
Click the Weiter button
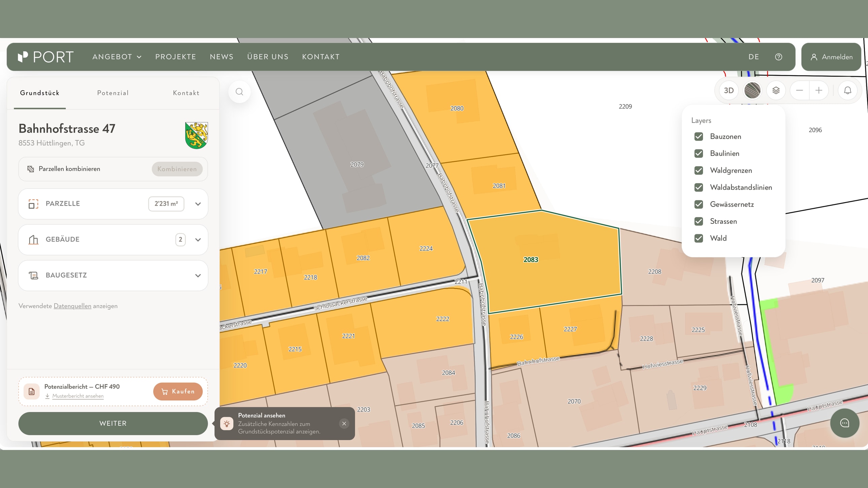coord(113,424)
